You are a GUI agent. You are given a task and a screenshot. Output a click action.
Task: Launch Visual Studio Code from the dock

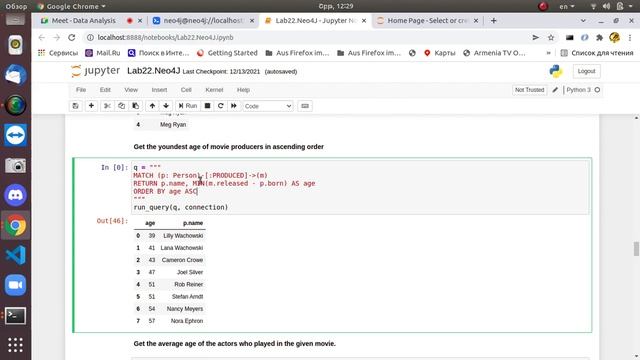point(16,255)
